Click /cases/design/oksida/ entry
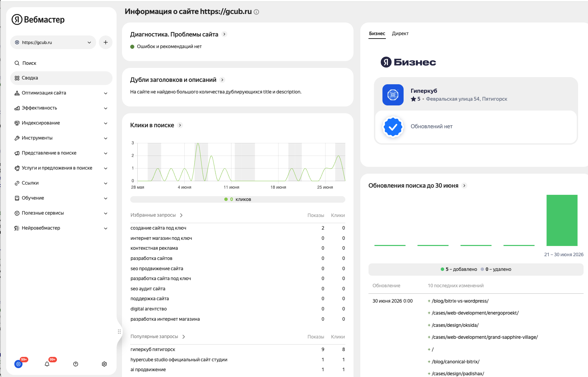 [455, 325]
